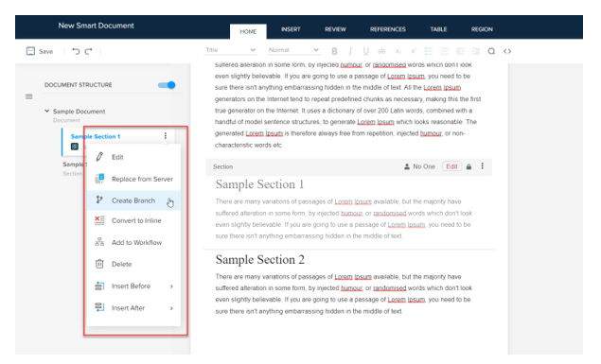Click the lock icon in the Section header
This screenshot has width=601, height=364.
(x=468, y=166)
